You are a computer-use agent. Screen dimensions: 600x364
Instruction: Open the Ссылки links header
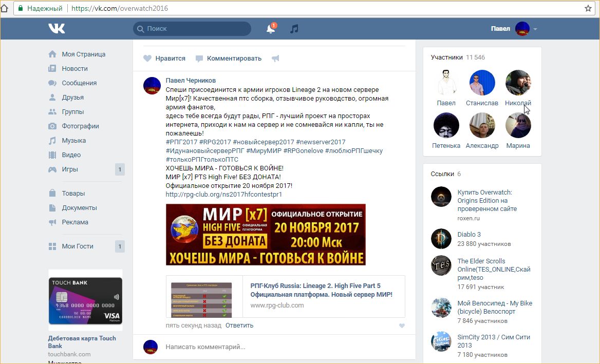tap(446, 174)
